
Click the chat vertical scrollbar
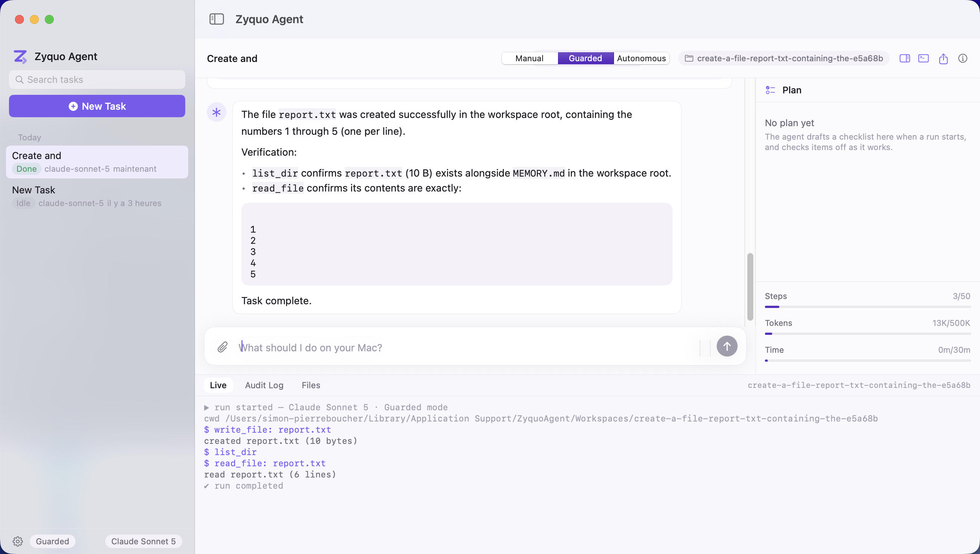(x=750, y=287)
